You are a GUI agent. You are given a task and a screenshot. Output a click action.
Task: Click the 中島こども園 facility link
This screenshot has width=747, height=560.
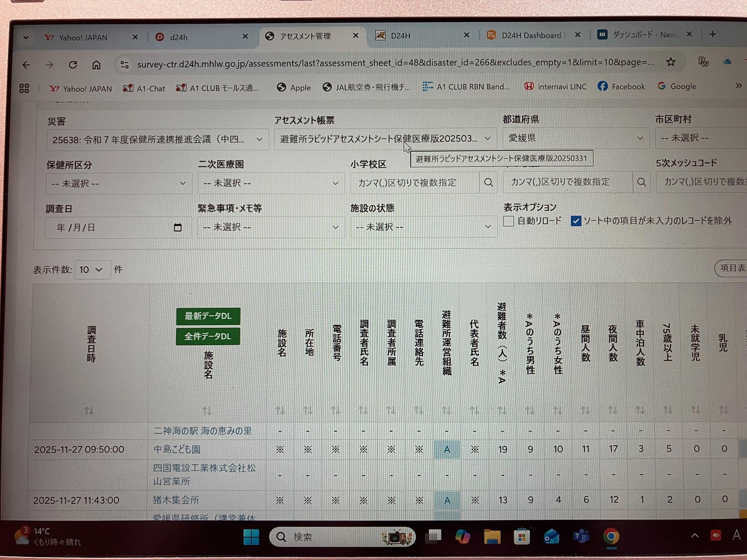click(x=177, y=449)
